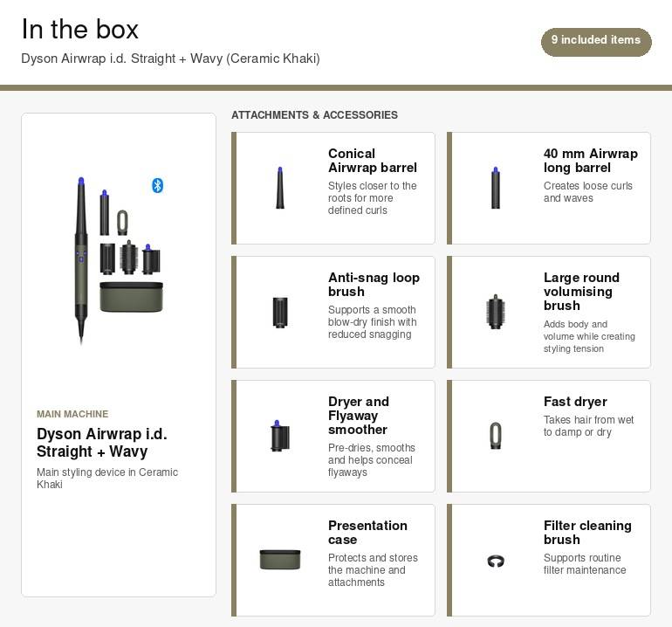Click 'Takes hair from wet to damp' description
The image size is (672, 627).
pos(588,426)
